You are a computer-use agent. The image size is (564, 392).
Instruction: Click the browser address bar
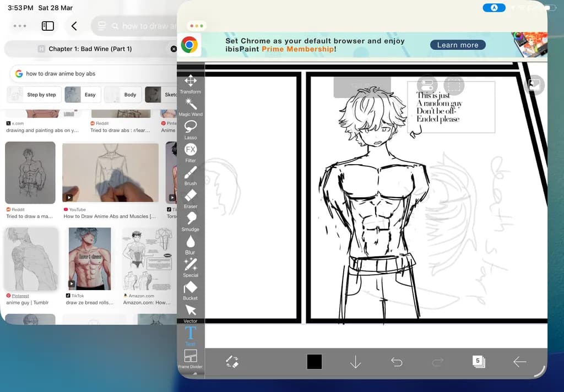134,26
